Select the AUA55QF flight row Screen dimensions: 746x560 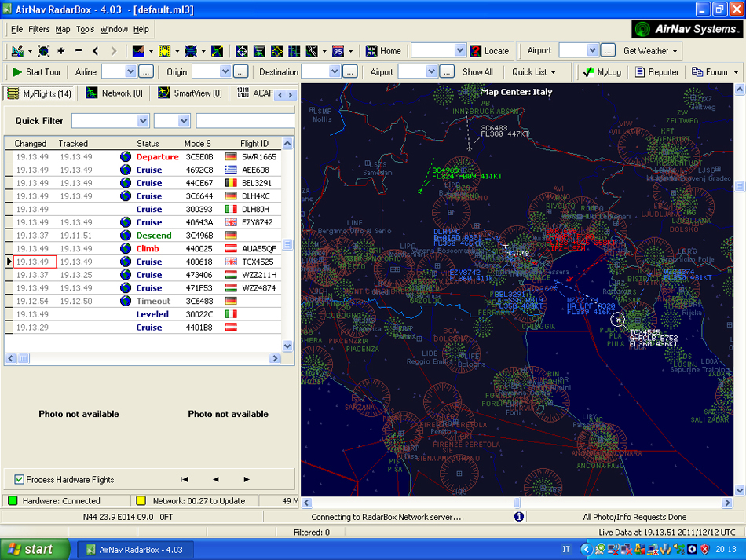click(x=143, y=248)
